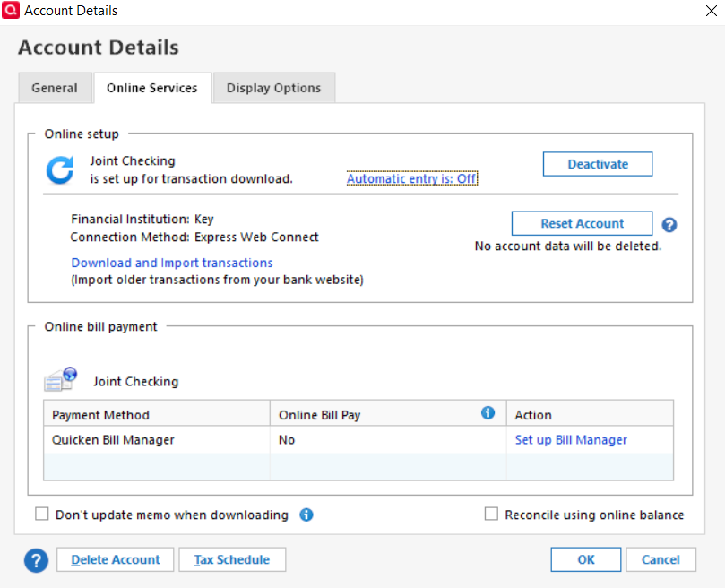Image resolution: width=725 pixels, height=588 pixels.
Task: Click Automatic entry is: Off link
Action: click(x=411, y=178)
